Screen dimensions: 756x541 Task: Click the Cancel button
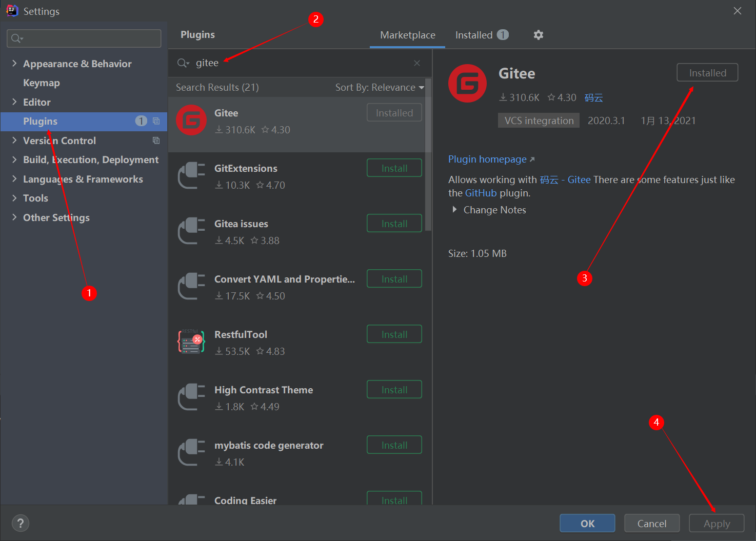point(652,523)
